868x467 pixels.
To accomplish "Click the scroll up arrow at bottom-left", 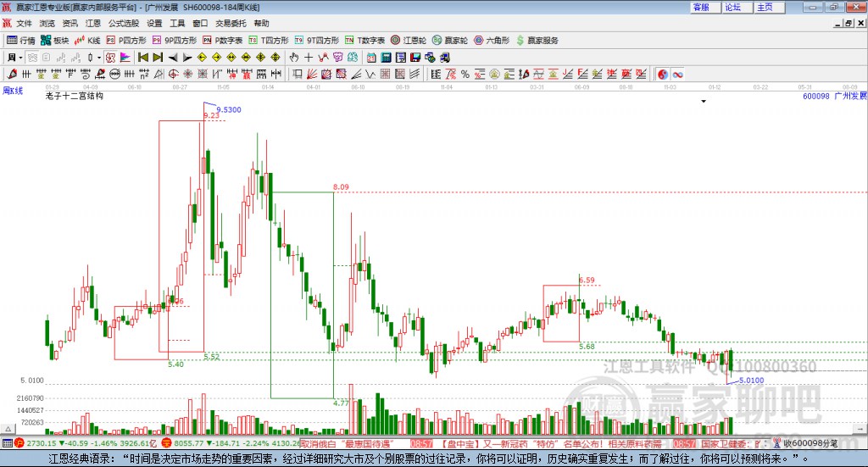I will 8,429.
